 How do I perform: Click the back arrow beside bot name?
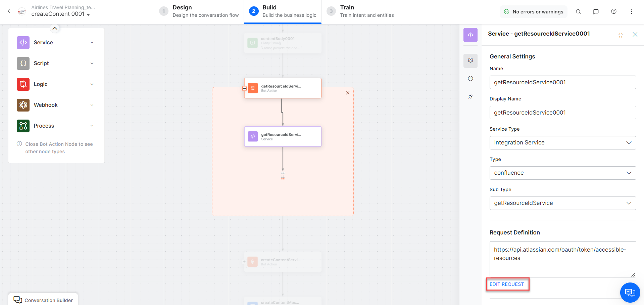click(9, 11)
